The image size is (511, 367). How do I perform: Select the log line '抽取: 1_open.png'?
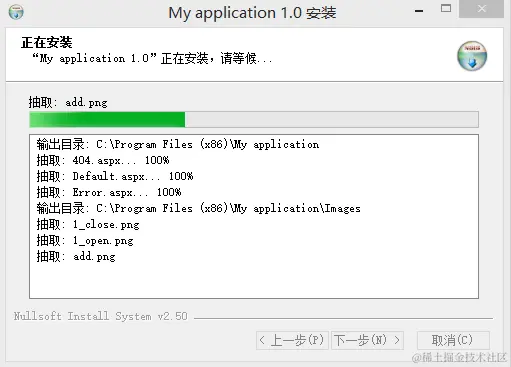(x=85, y=241)
